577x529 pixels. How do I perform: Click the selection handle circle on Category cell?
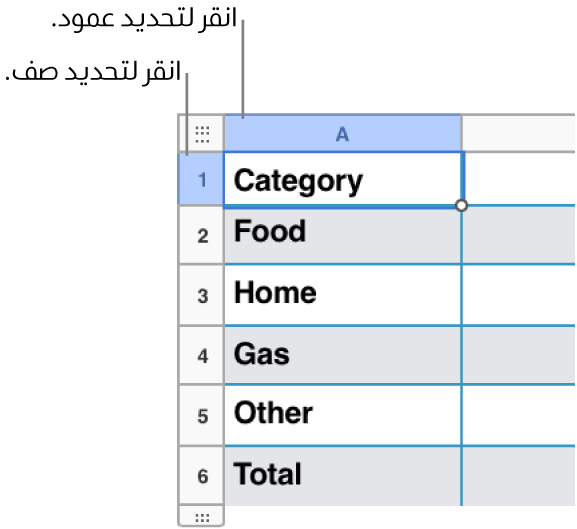pos(461,205)
